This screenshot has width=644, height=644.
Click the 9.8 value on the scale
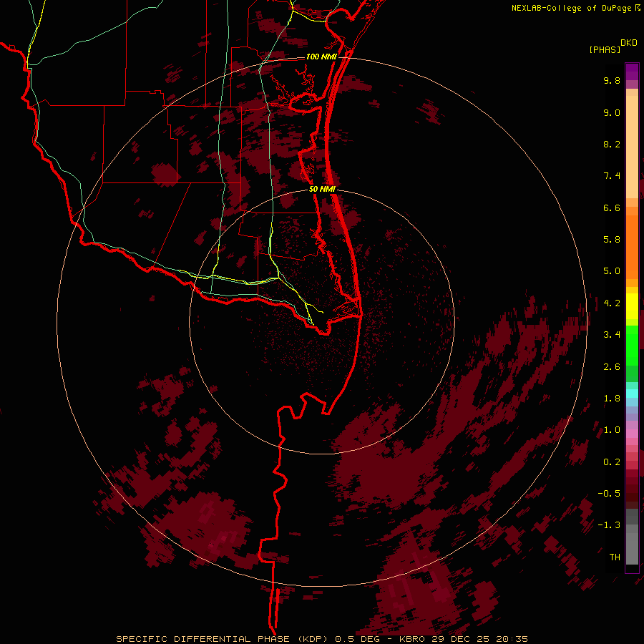[x=612, y=80]
